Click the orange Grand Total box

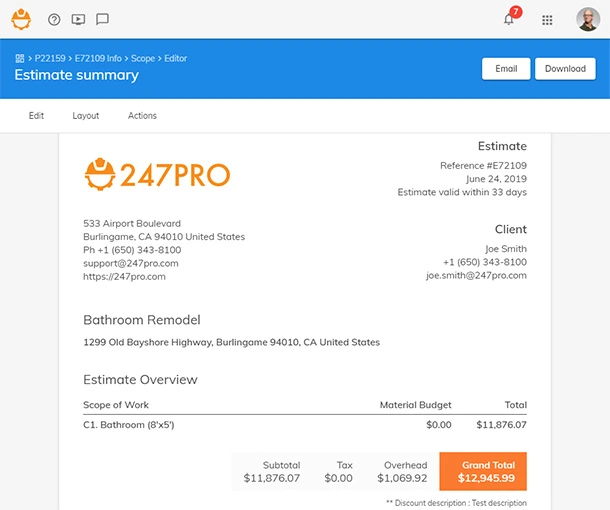[482, 472]
